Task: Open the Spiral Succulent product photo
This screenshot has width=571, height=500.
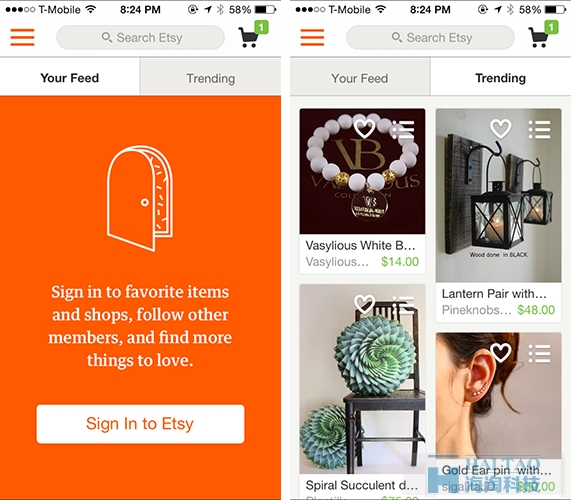Action: [362, 379]
